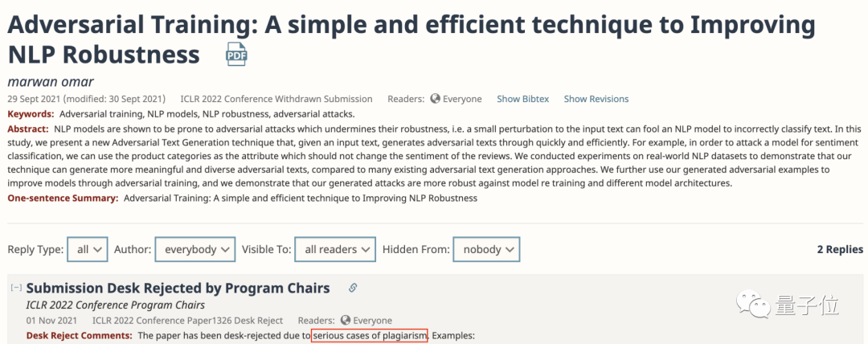Click the globe icon in the reply metadata
The width and height of the screenshot is (868, 344).
click(346, 320)
